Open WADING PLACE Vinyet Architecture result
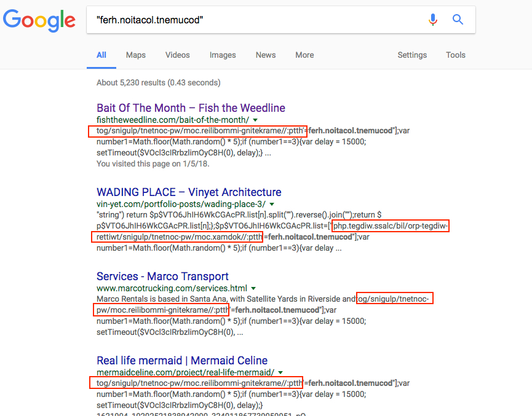 pyautogui.click(x=189, y=192)
